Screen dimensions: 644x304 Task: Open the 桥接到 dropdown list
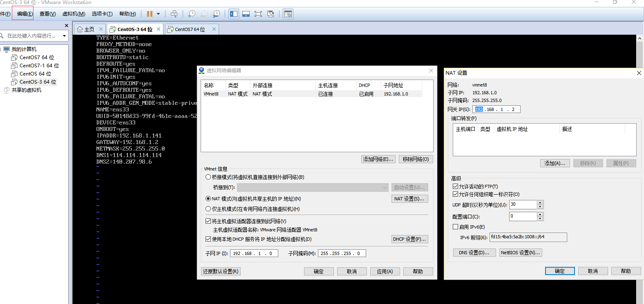pyautogui.click(x=313, y=187)
